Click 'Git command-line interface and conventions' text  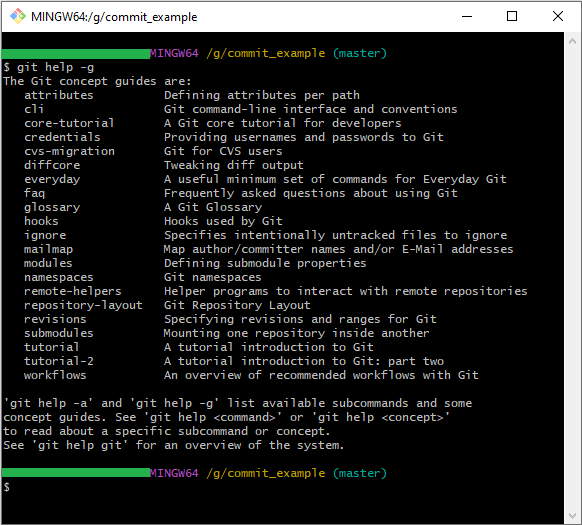[x=311, y=109]
